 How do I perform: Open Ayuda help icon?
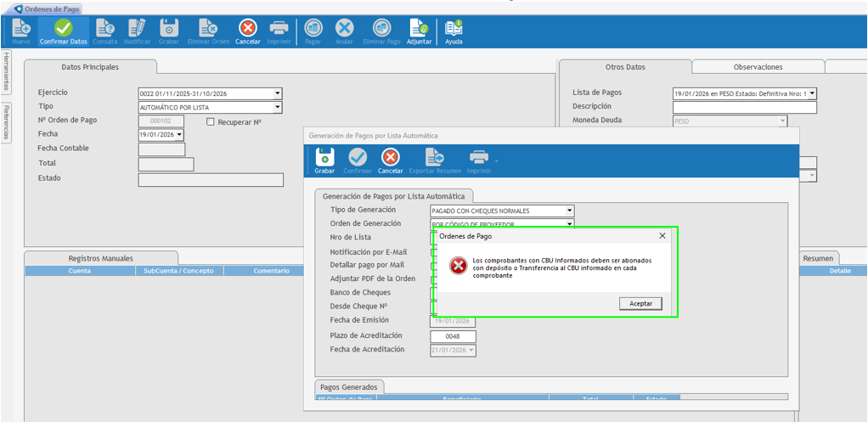click(454, 31)
